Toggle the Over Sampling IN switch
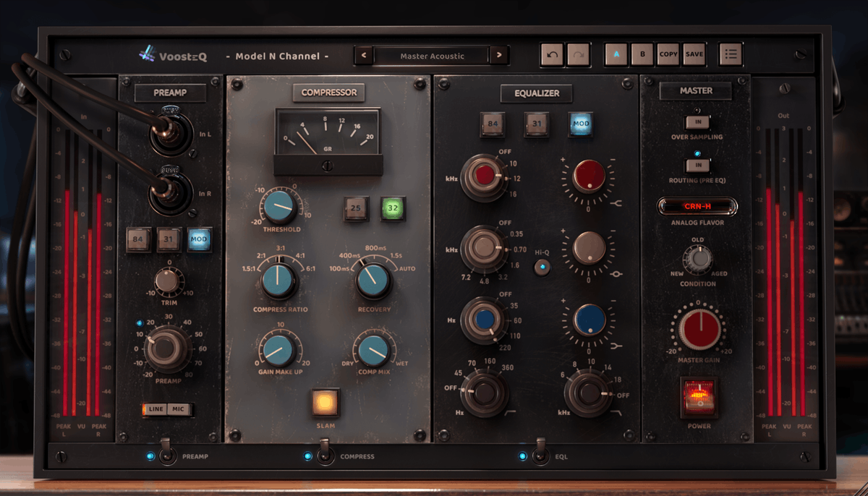Screen dimensions: 868x496 coord(698,121)
